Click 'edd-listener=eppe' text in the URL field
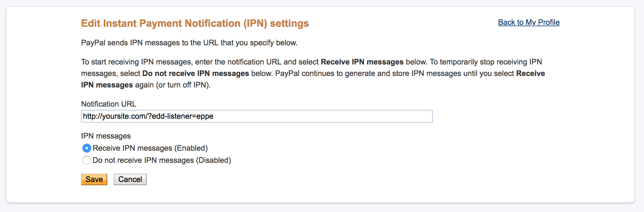Viewport: 644px width, 212px height. pos(183,116)
